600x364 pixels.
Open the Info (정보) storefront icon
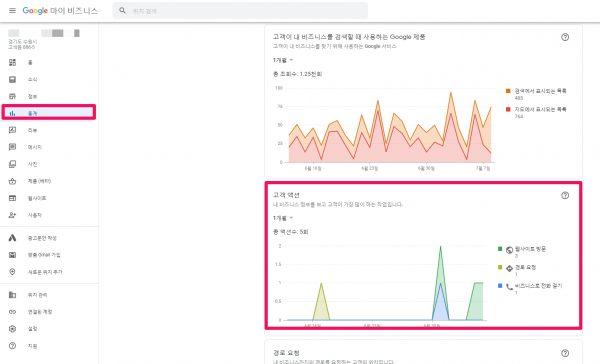pyautogui.click(x=12, y=96)
